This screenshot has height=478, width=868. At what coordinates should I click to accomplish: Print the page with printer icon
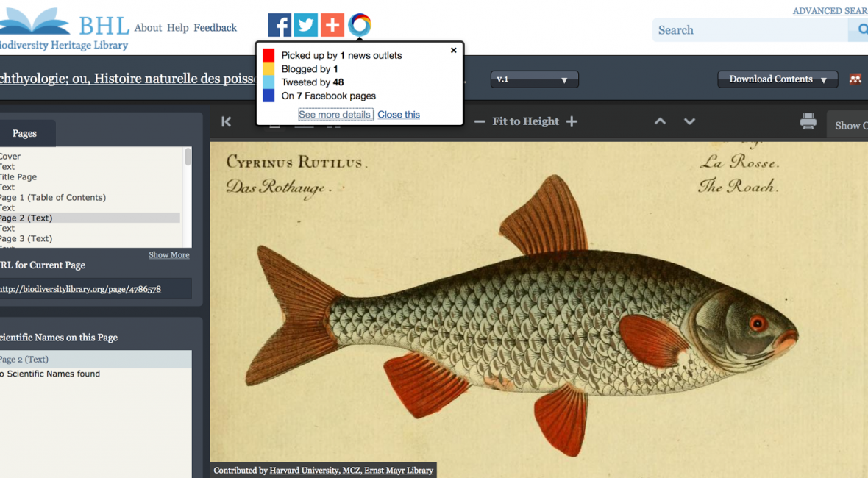click(x=808, y=121)
